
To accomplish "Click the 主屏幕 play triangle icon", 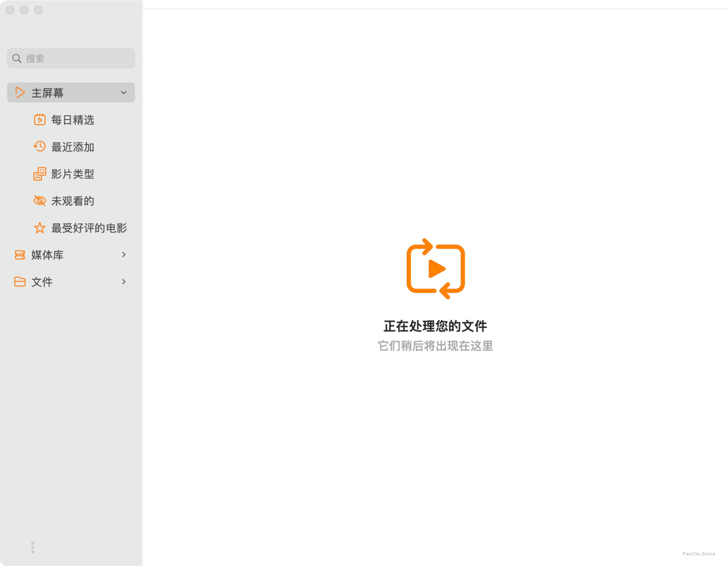I will click(20, 92).
